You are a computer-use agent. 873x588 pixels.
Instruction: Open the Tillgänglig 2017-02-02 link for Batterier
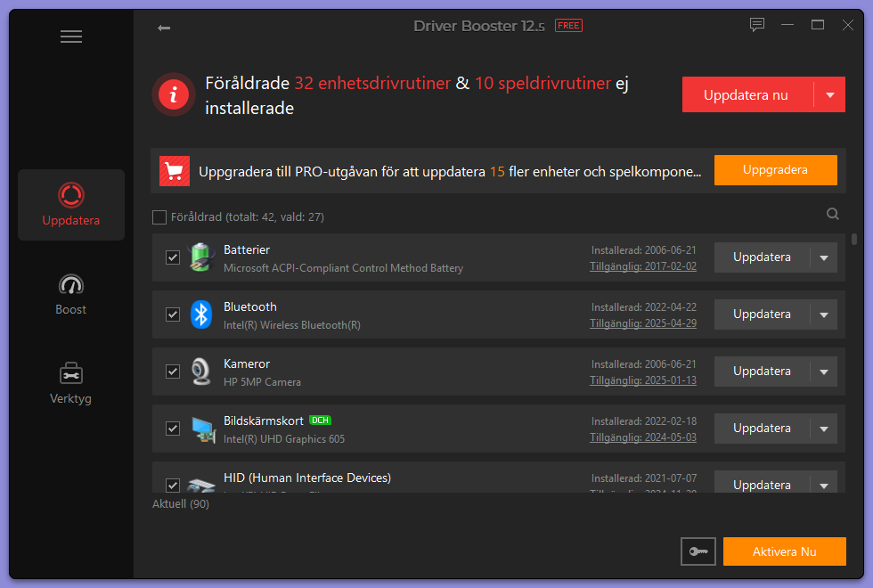(643, 265)
